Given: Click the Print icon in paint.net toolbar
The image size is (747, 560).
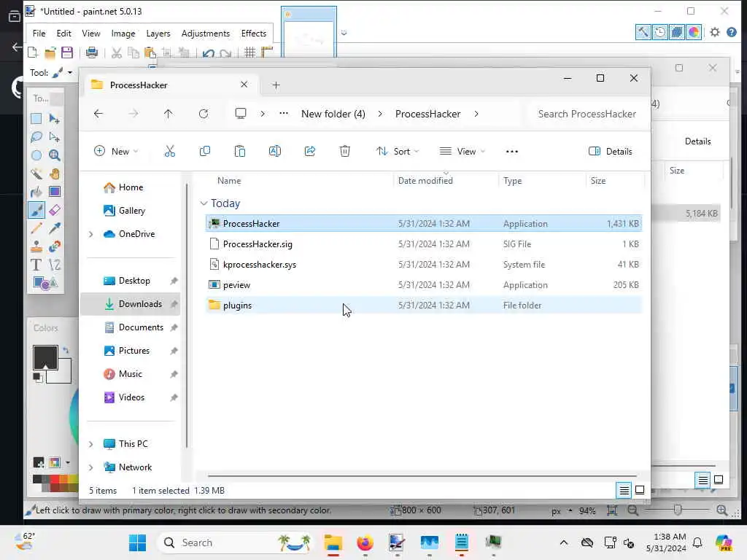Looking at the screenshot, I should 91,52.
